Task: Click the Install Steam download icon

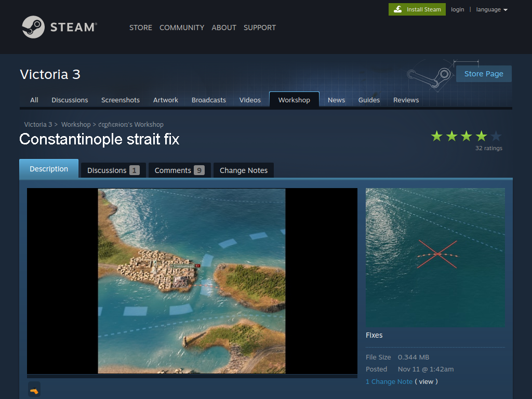Action: click(397, 9)
